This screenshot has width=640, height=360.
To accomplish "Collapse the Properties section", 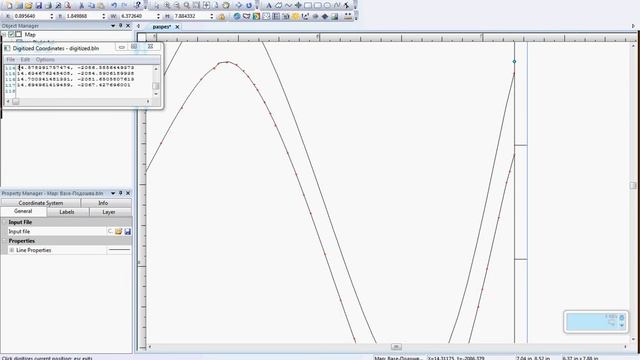I will click(4, 241).
